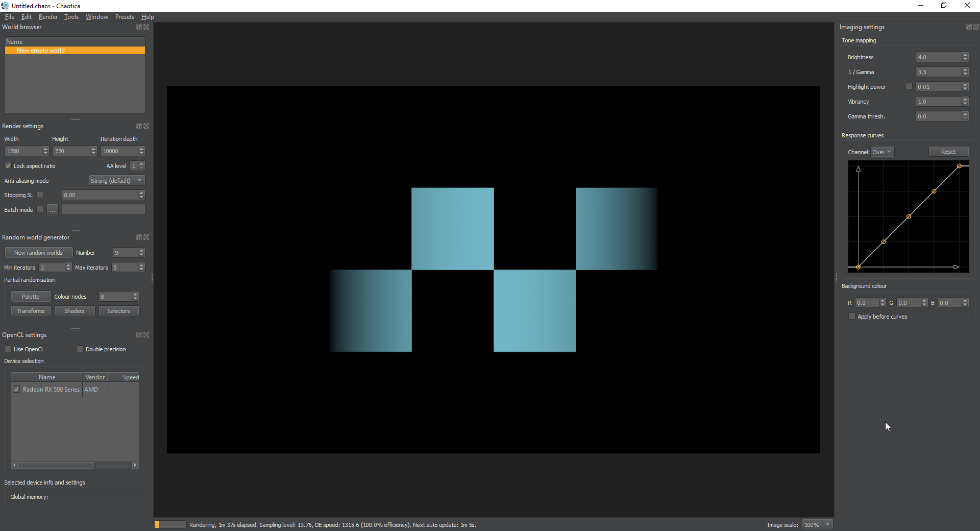Open the Tools menu
Screen dimensions: 980x531
[71, 17]
